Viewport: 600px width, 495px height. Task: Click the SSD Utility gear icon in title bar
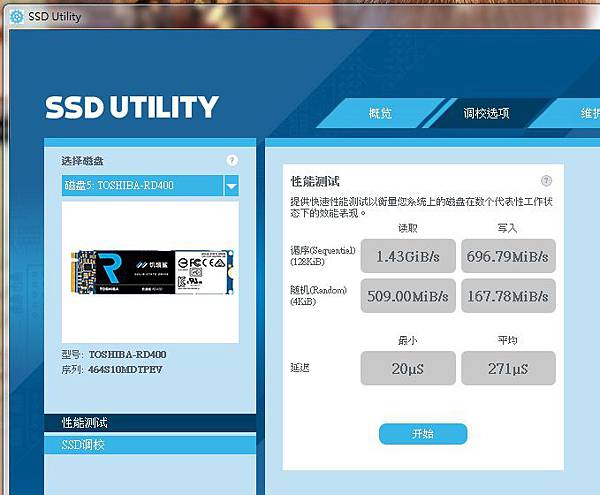point(16,17)
